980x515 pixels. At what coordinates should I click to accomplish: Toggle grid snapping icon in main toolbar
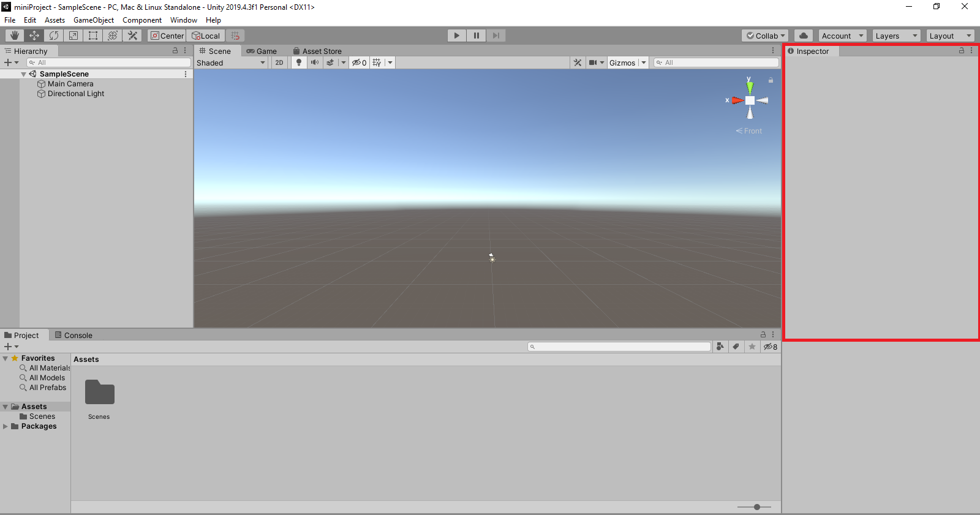tap(235, 36)
